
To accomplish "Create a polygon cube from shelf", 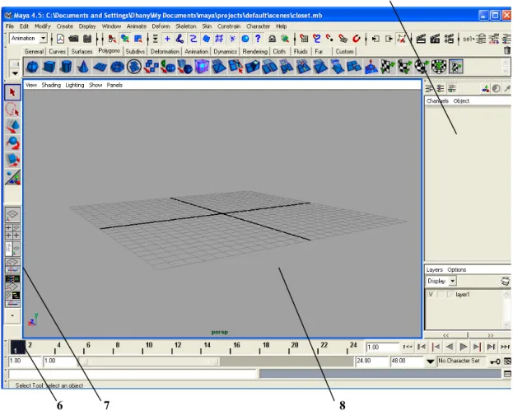I will pos(49,67).
